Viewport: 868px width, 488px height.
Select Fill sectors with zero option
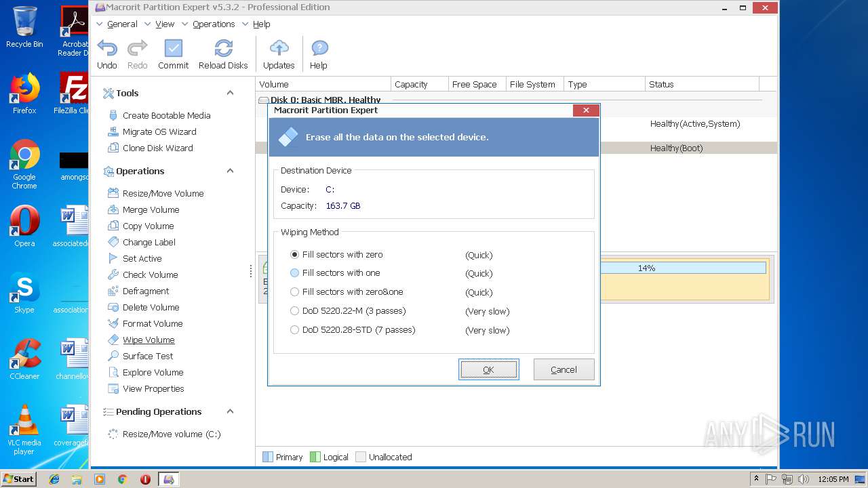[337, 255]
